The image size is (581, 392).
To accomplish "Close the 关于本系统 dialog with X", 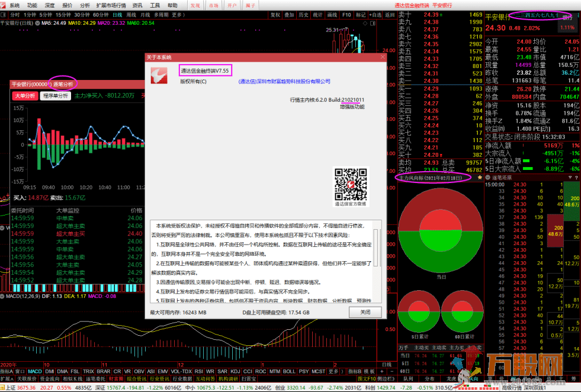I will (x=383, y=57).
